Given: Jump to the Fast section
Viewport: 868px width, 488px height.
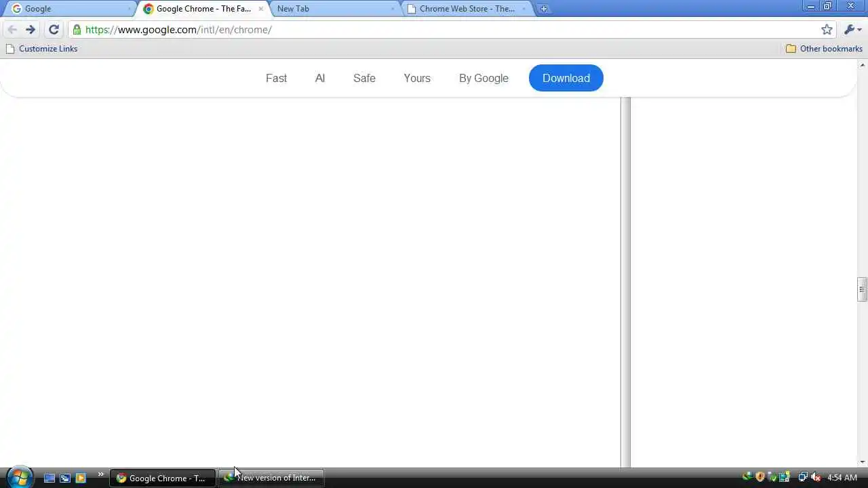Looking at the screenshot, I should point(276,78).
